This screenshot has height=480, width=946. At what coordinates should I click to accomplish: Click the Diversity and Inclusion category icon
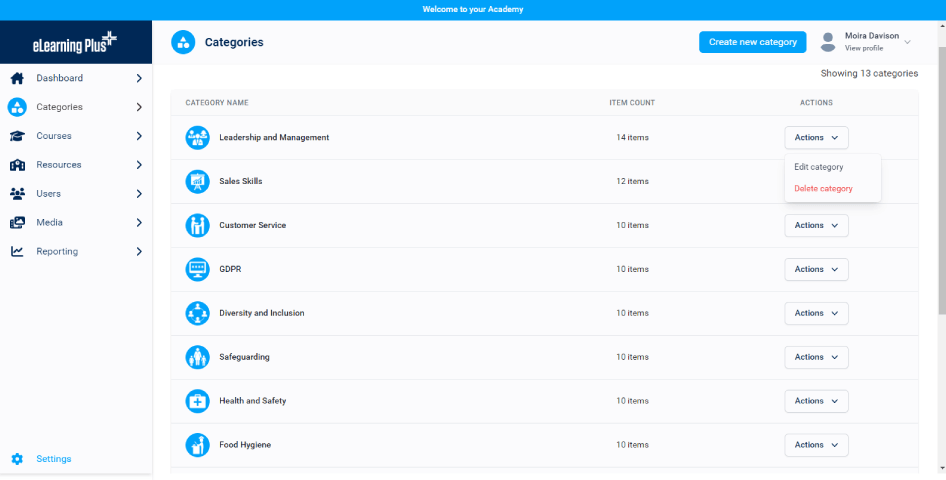click(197, 313)
